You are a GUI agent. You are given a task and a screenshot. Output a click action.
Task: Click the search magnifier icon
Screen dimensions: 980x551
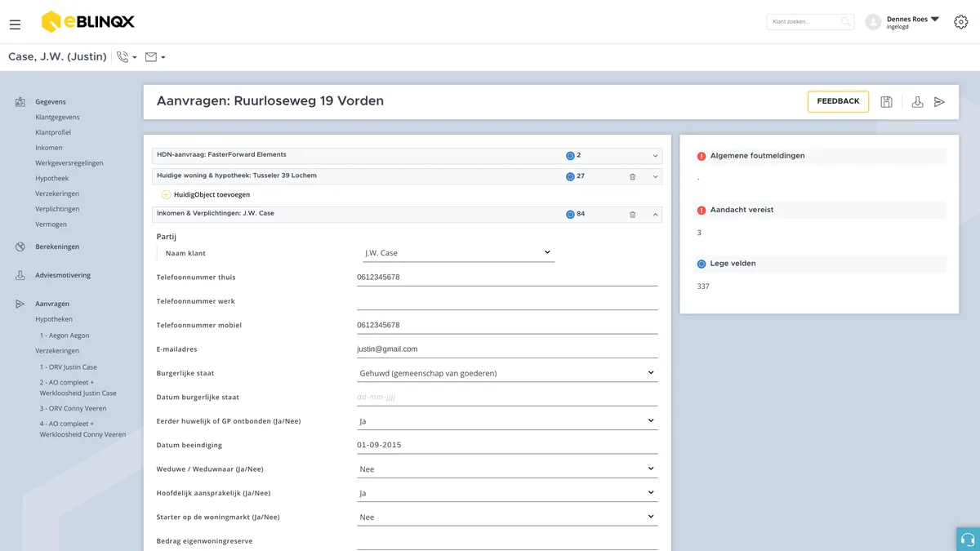[x=846, y=22]
